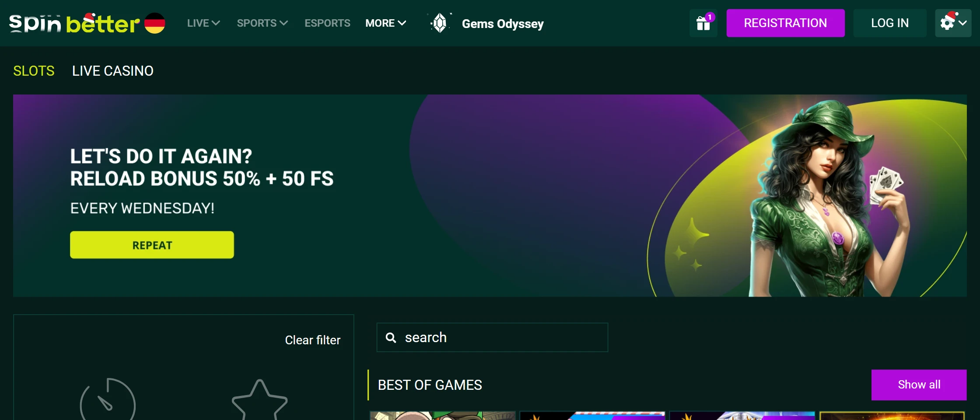
Task: Click the LOG IN button
Action: 889,23
